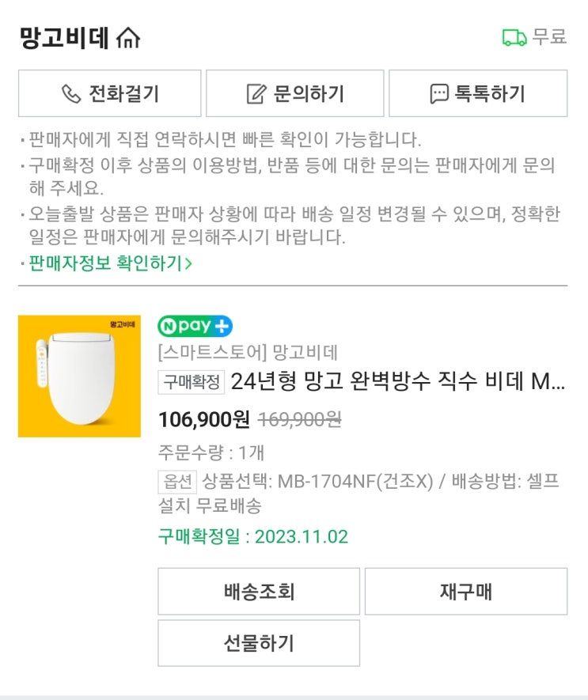The width and height of the screenshot is (588, 700).
Task: Click the 구매확정 status badge
Action: (x=192, y=382)
